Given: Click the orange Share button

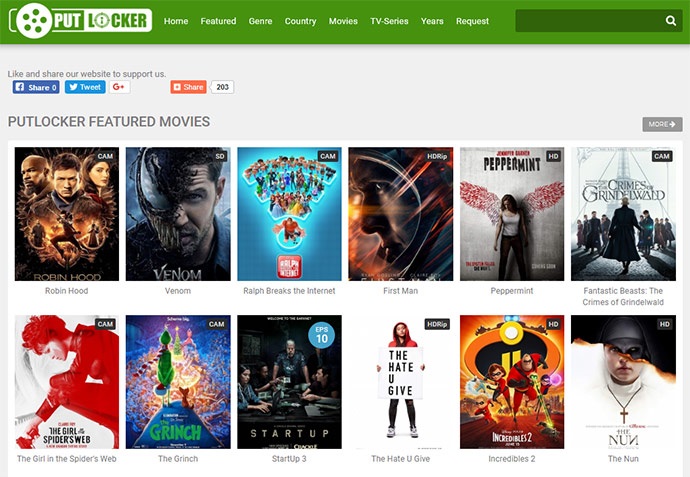Looking at the screenshot, I should coord(188,87).
